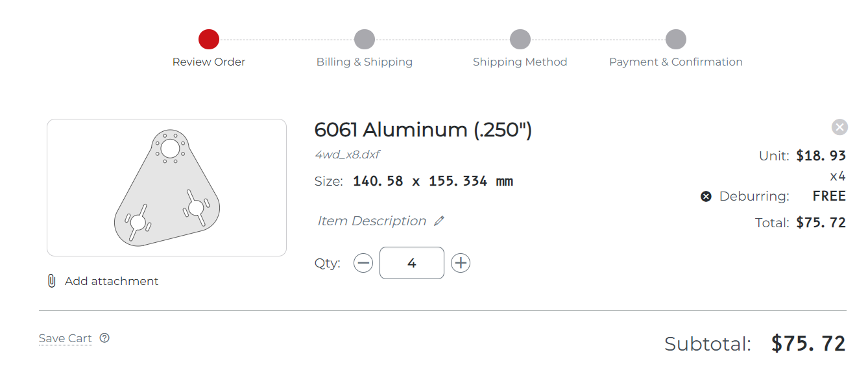Viewport: 868px width, 385px height.
Task: Click the paperclip attachment icon
Action: [51, 281]
